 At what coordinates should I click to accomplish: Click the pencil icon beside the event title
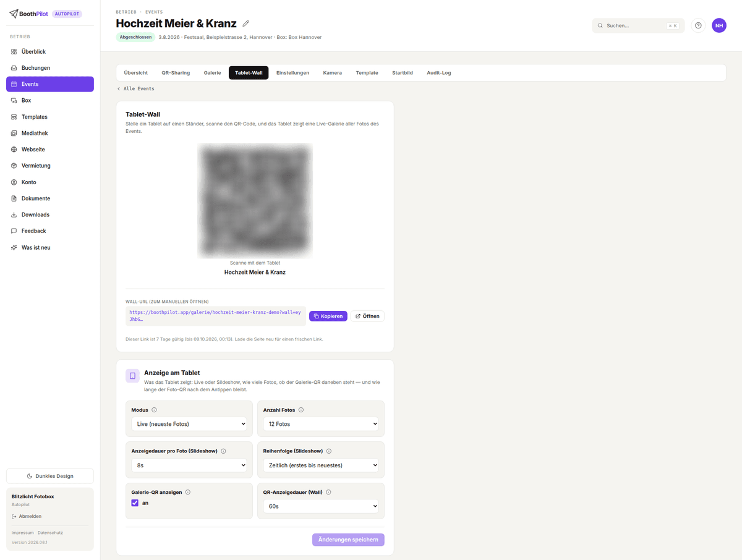pos(246,23)
